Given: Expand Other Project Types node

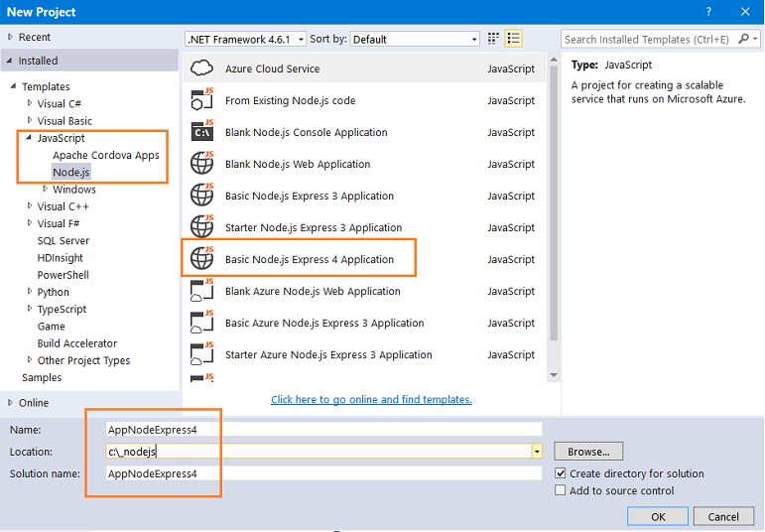Looking at the screenshot, I should point(30,359).
